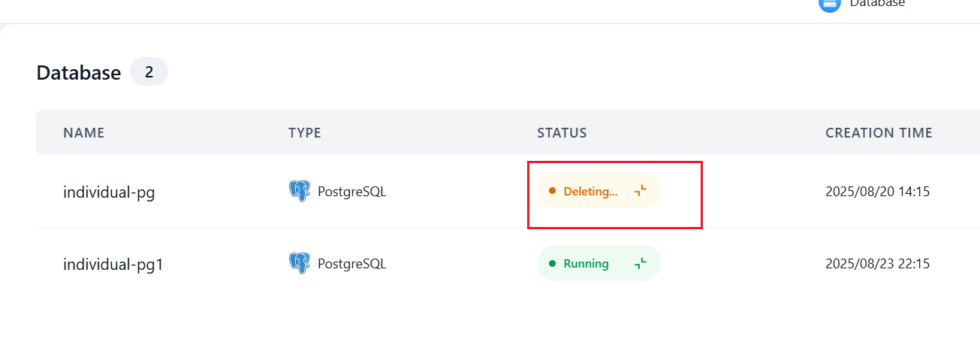Click the CREATION TIME column header
The height and width of the screenshot is (345, 980).
point(879,133)
